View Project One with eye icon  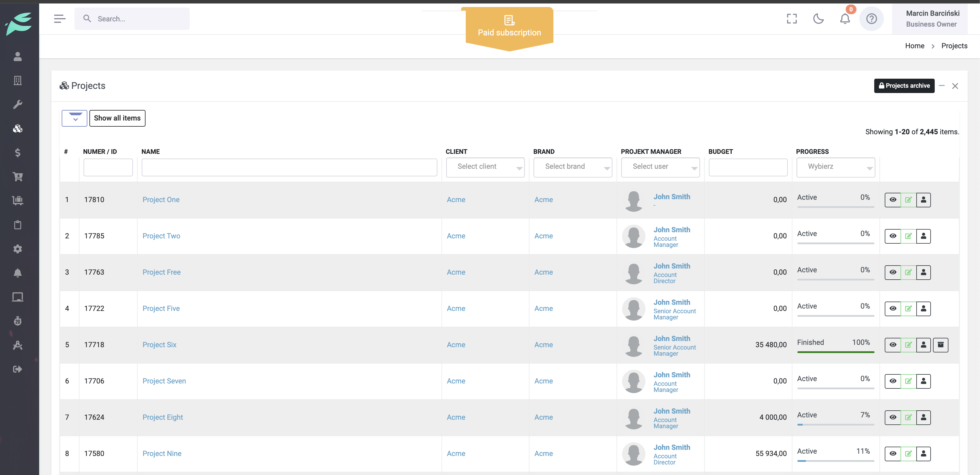tap(893, 200)
